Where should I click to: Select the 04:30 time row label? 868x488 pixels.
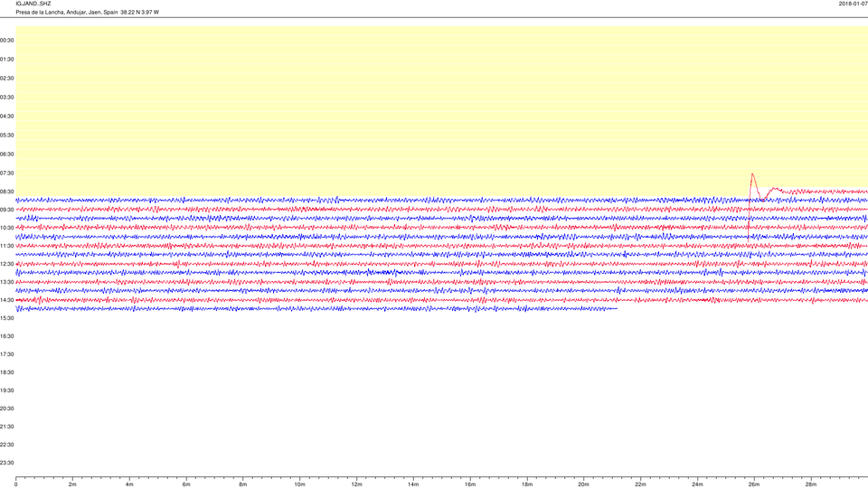coord(7,117)
